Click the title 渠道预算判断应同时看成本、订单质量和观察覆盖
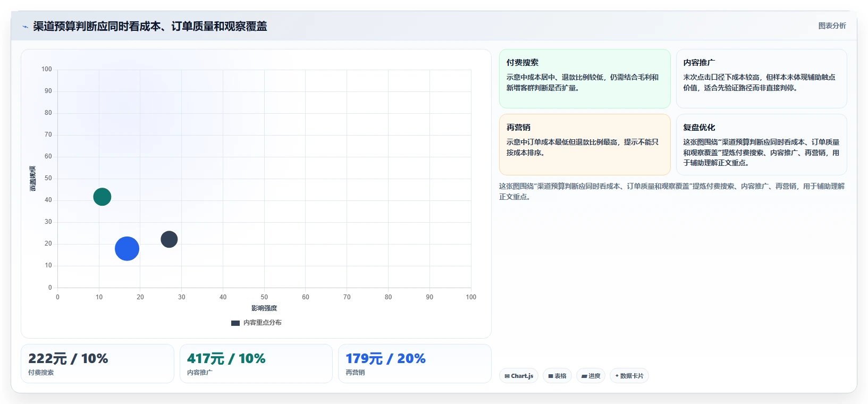This screenshot has width=868, height=404. coord(150,26)
